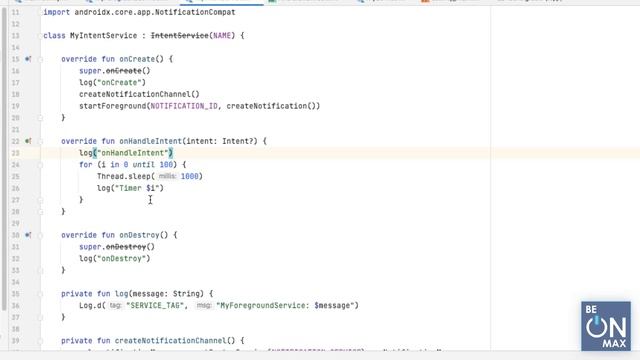Click the millis: parameter hint
This screenshot has width=640, height=360.
point(167,176)
